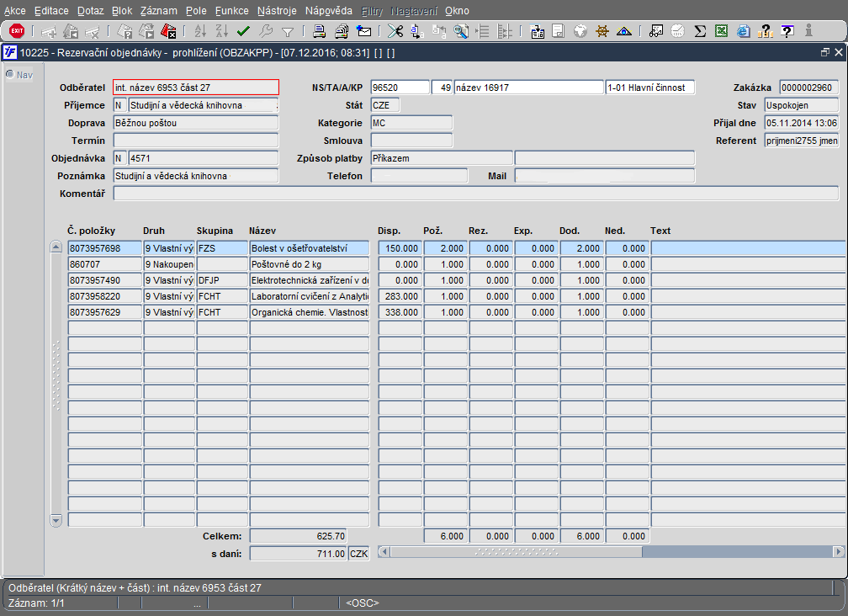Select 'Organická chemie. Vlastnost' name cell
Viewport: 848px width, 616px height.
310,312
